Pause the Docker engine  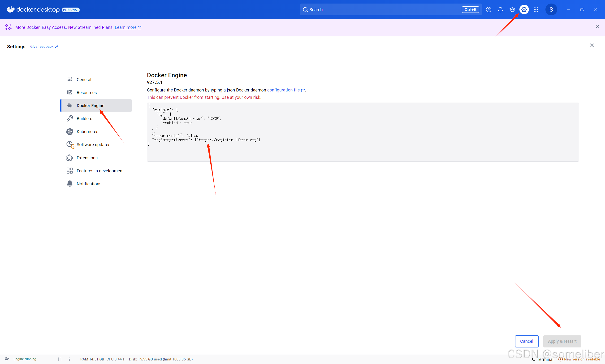click(60, 359)
